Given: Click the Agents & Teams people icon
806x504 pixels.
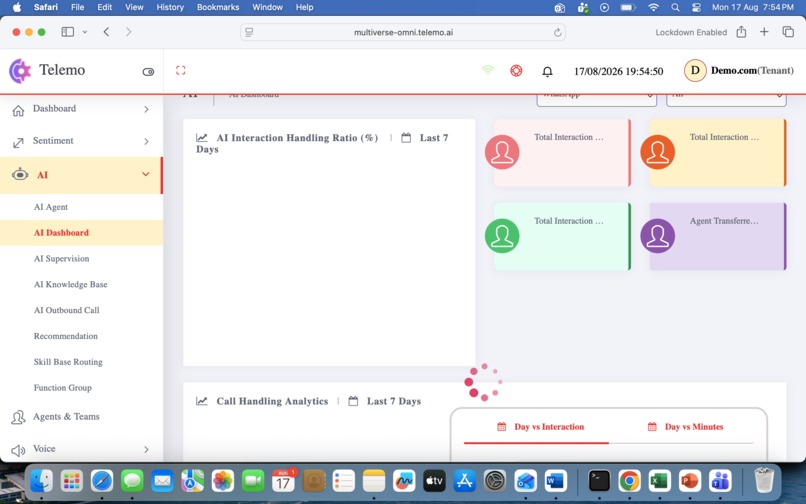Looking at the screenshot, I should point(18,417).
